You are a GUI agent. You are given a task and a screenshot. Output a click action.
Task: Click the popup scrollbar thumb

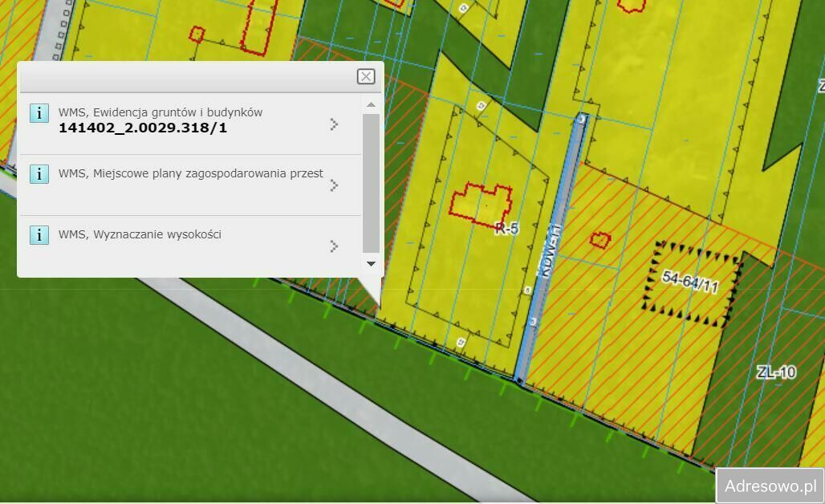tap(371, 183)
